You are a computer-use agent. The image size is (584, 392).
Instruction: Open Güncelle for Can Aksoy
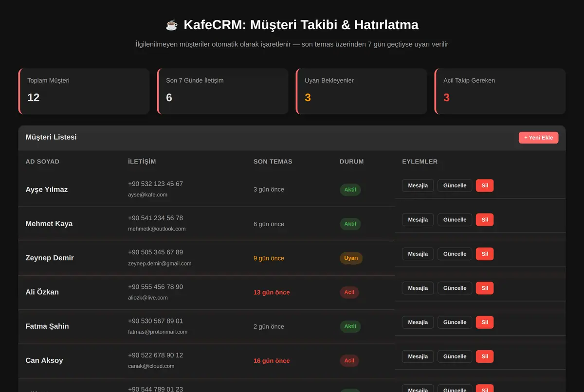pos(455,356)
